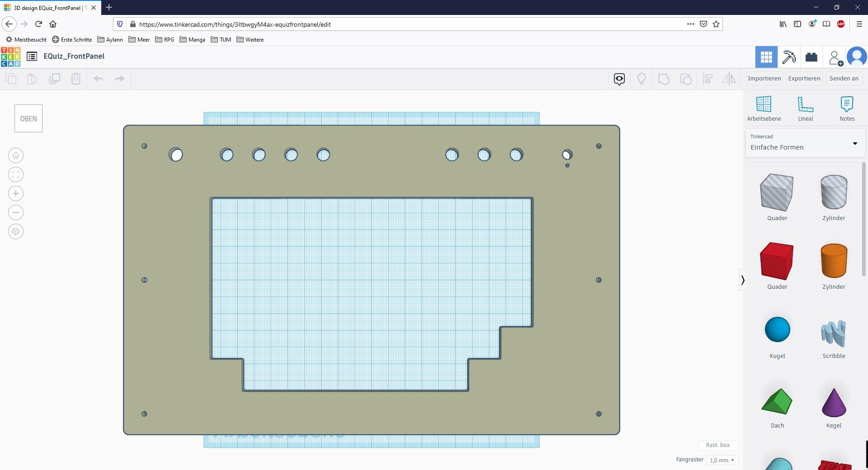
Task: Click the Tinkercad logo
Action: [11, 57]
